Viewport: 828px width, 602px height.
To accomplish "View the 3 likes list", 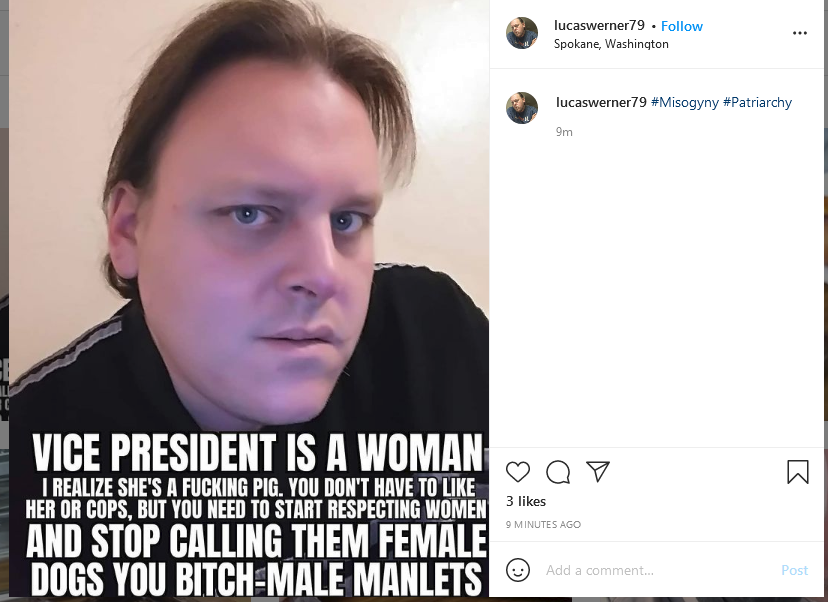I will pos(526,501).
